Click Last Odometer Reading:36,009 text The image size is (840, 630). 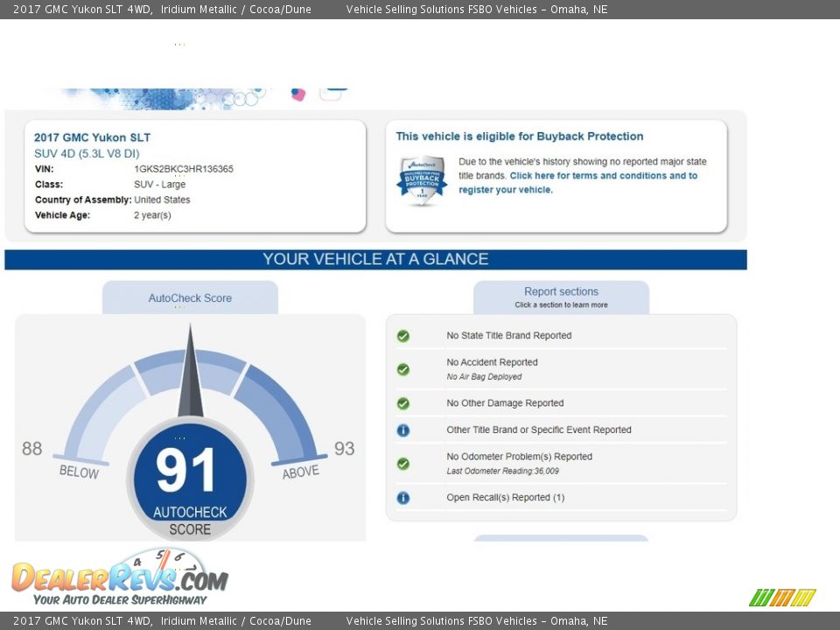[502, 471]
